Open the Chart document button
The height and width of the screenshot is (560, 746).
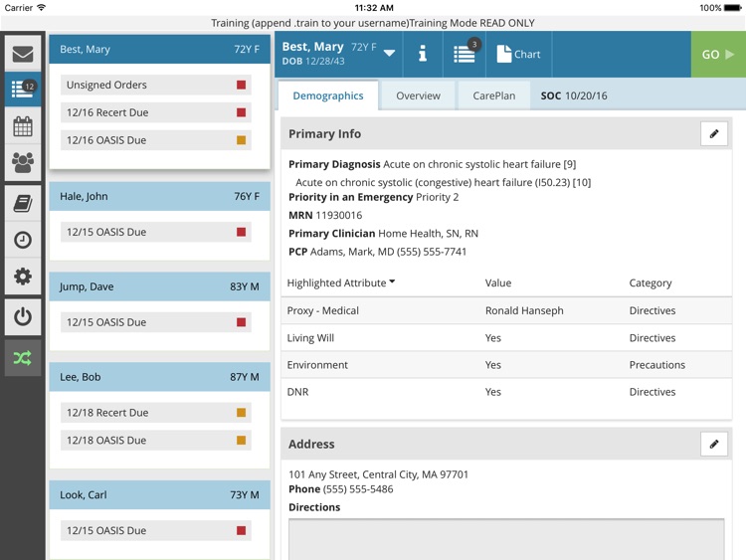click(x=518, y=54)
